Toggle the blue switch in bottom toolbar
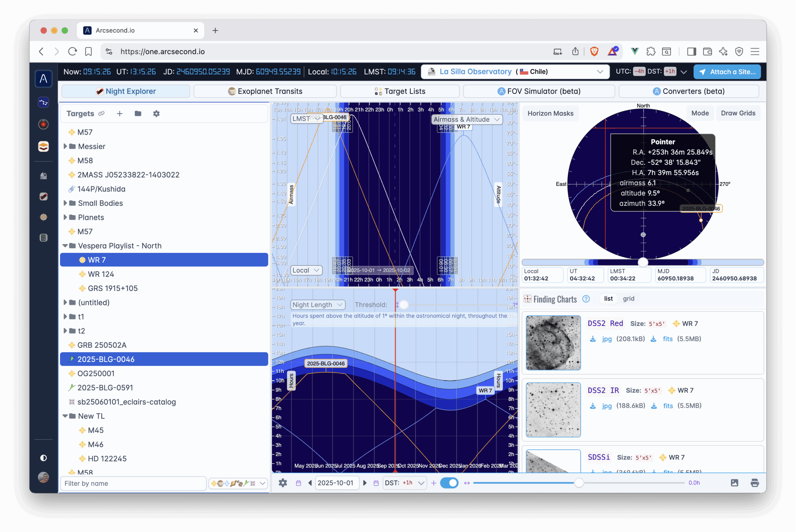Screen dimensions: 796x532 [449, 483]
